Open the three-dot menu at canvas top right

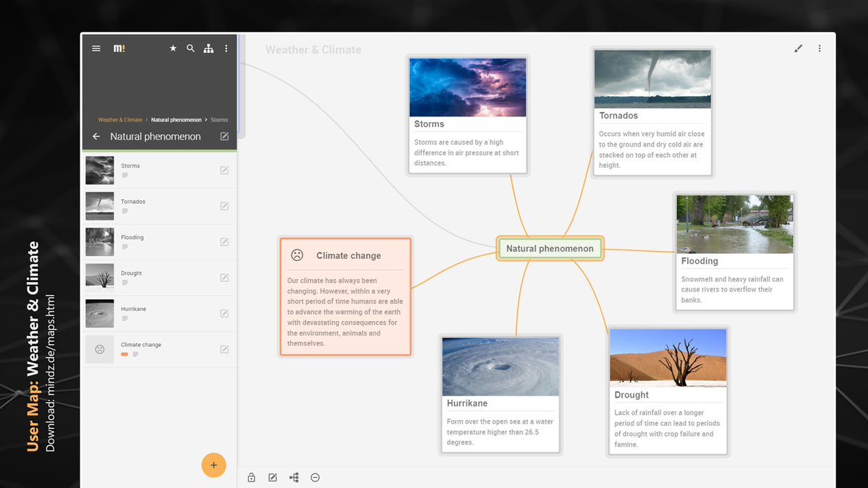(820, 48)
